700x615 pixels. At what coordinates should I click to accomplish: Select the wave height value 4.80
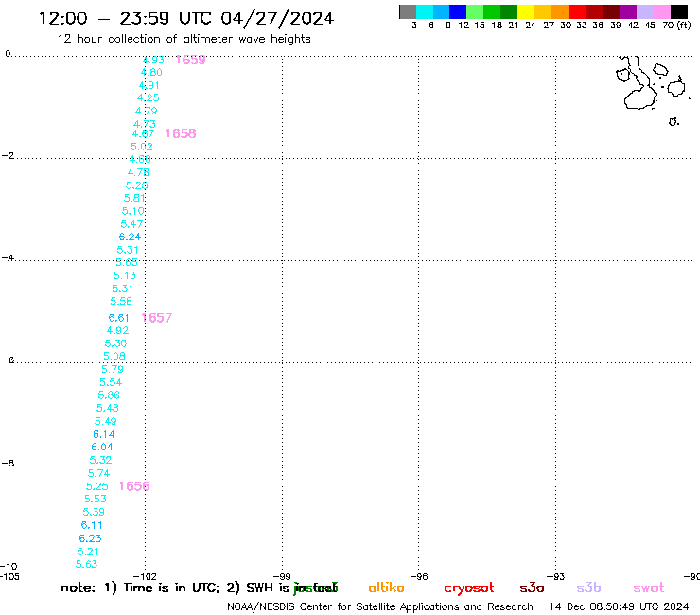coord(151,72)
